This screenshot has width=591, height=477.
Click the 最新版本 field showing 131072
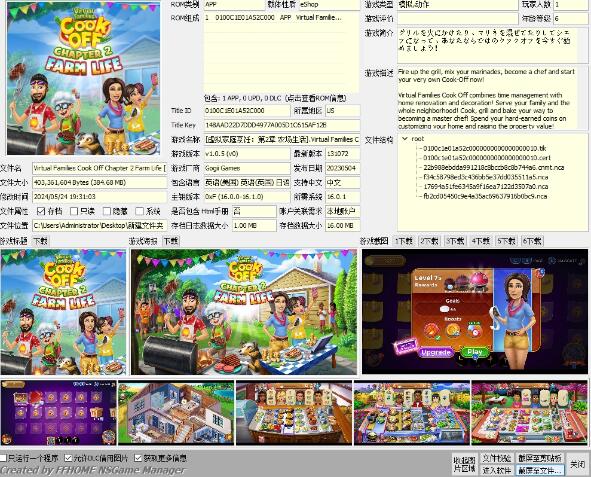point(343,154)
